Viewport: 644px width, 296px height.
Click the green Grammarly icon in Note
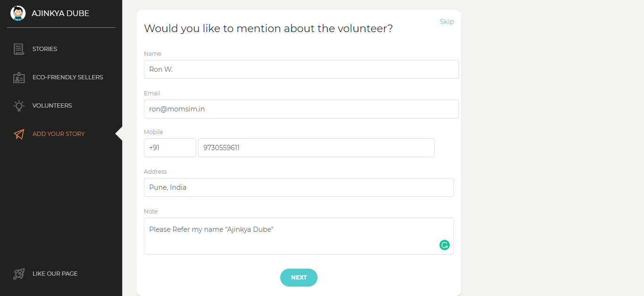444,245
